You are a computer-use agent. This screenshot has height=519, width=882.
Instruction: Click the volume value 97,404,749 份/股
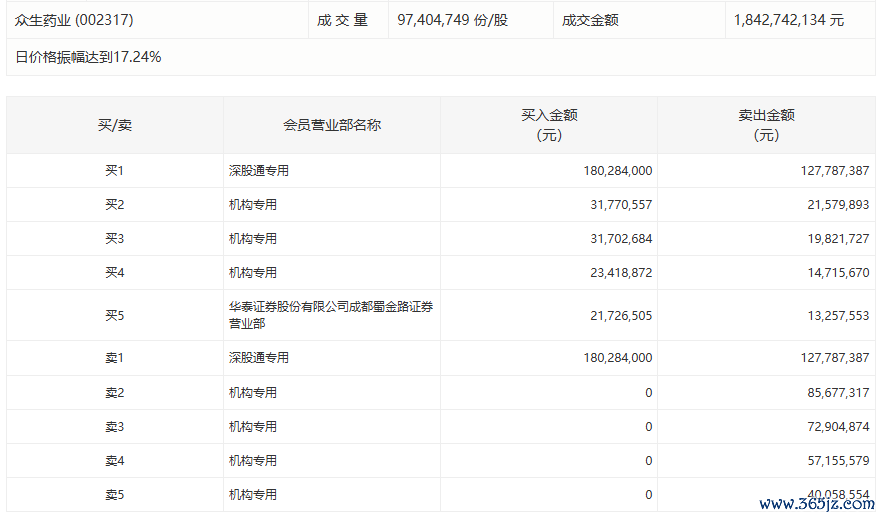point(452,20)
